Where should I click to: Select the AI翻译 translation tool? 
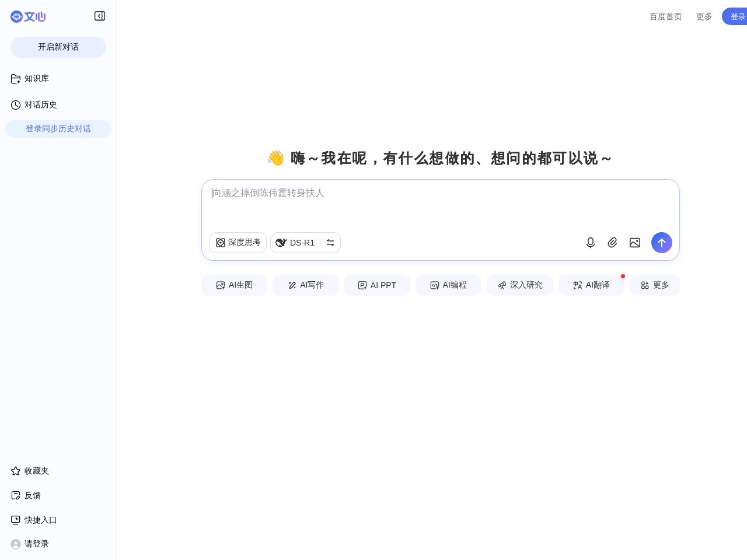(x=591, y=285)
